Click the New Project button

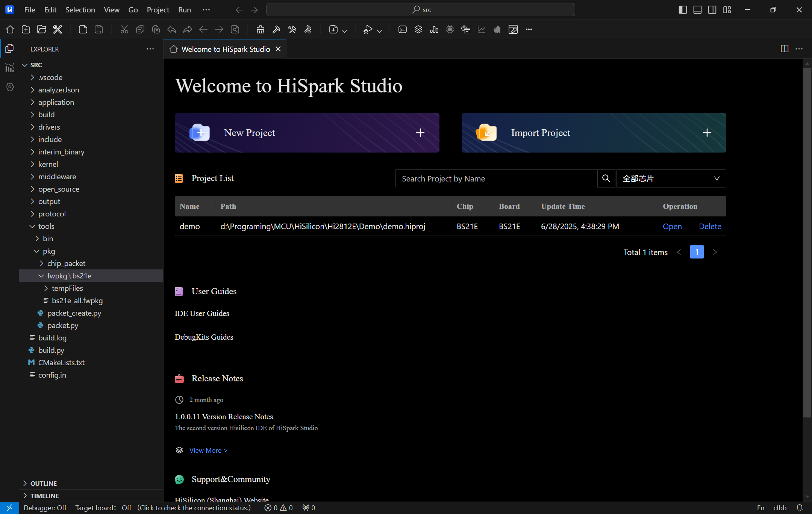(x=307, y=133)
